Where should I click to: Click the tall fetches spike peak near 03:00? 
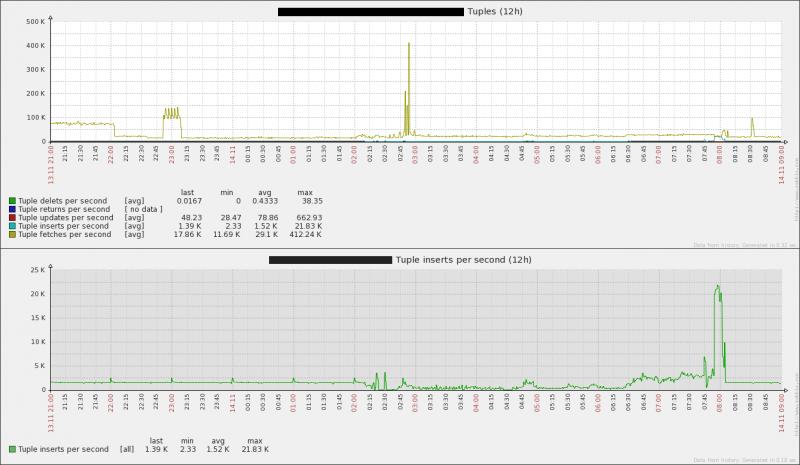409,44
